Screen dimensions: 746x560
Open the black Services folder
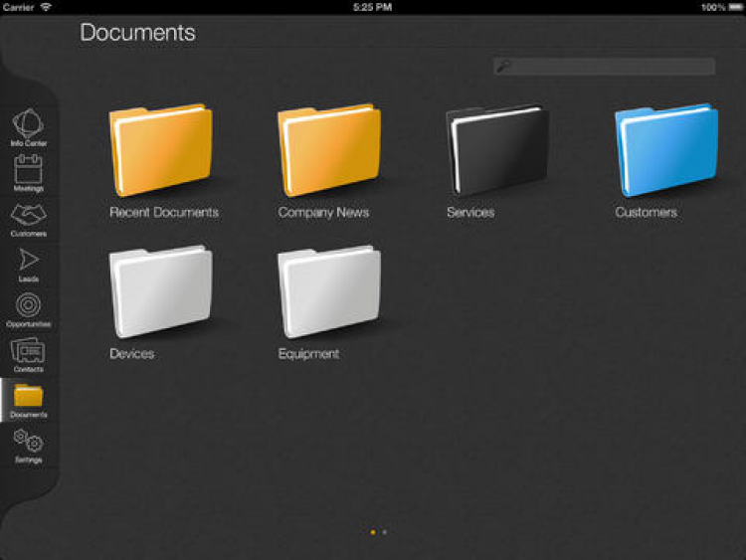point(497,150)
